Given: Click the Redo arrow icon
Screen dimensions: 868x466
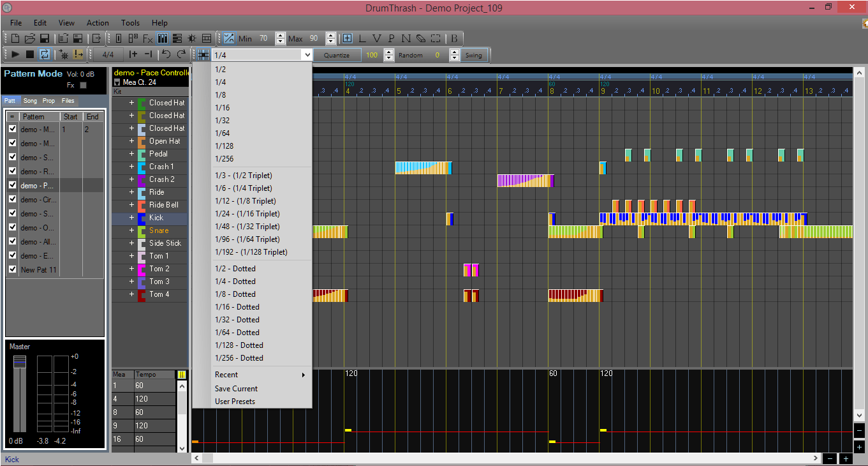Looking at the screenshot, I should pos(182,54).
